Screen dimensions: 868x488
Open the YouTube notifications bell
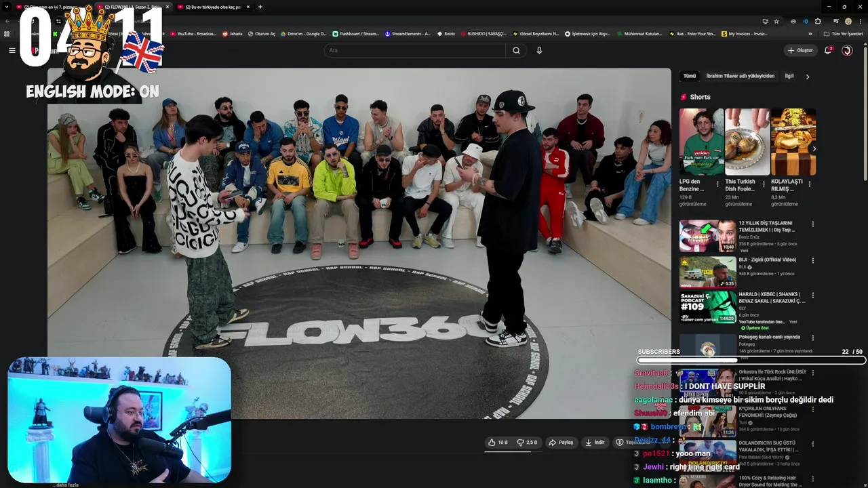pyautogui.click(x=828, y=50)
